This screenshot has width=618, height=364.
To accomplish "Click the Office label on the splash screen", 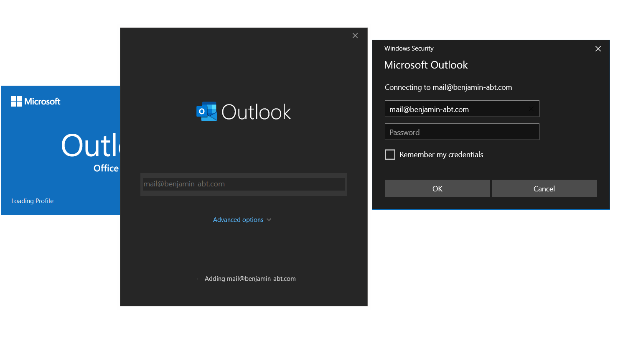I will pyautogui.click(x=106, y=168).
